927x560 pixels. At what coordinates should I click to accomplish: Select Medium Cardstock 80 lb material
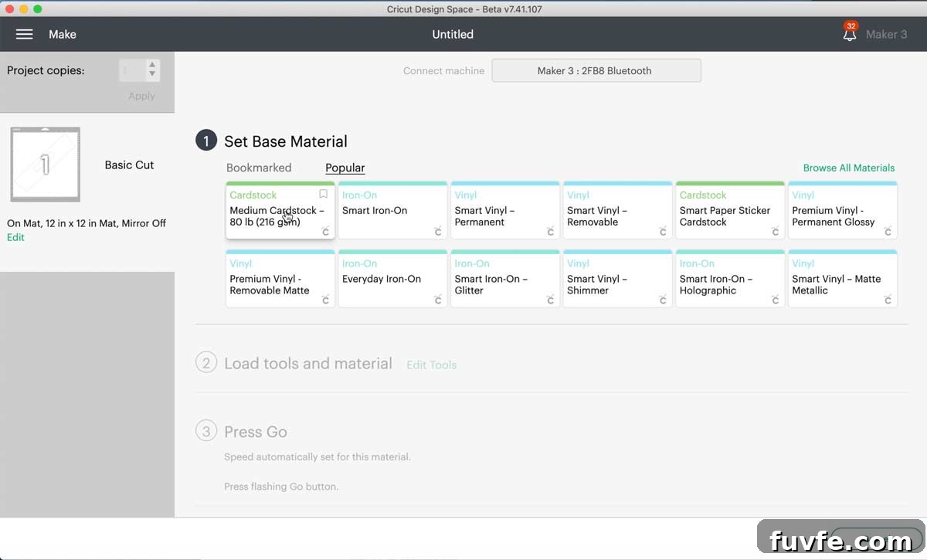[x=280, y=210]
